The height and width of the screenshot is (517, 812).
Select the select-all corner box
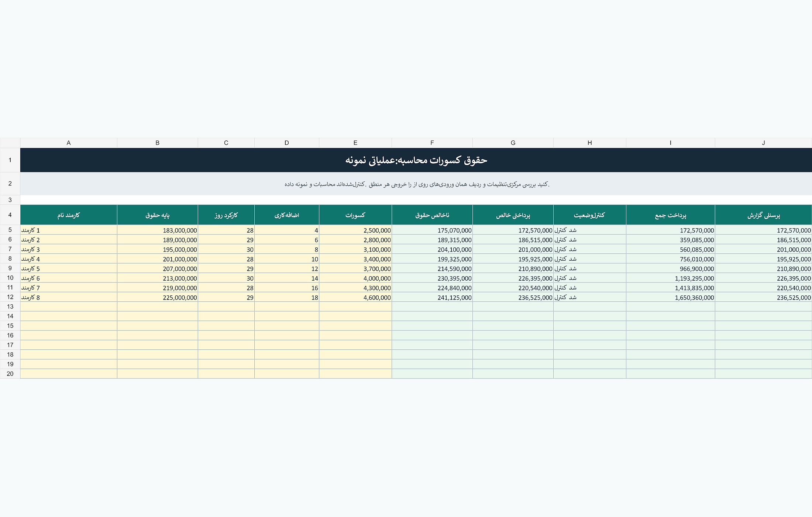click(10, 143)
